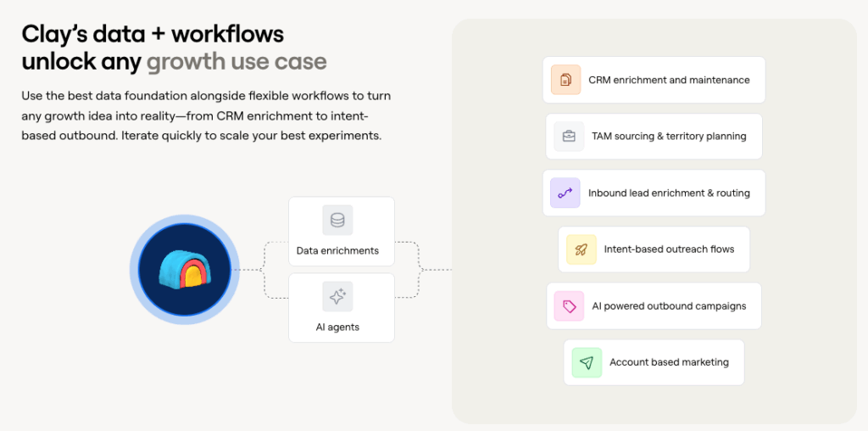Click the pink tag outbound campaigns icon
868x431 pixels.
pos(569,306)
